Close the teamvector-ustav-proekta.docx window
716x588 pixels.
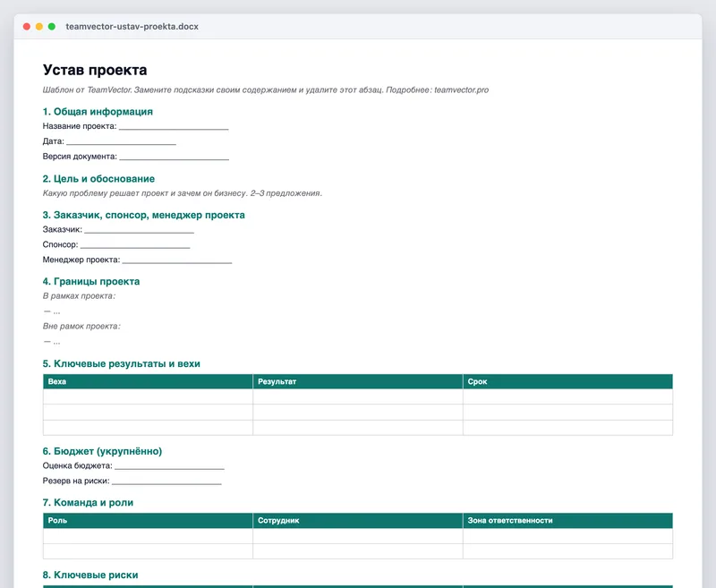[x=27, y=27]
